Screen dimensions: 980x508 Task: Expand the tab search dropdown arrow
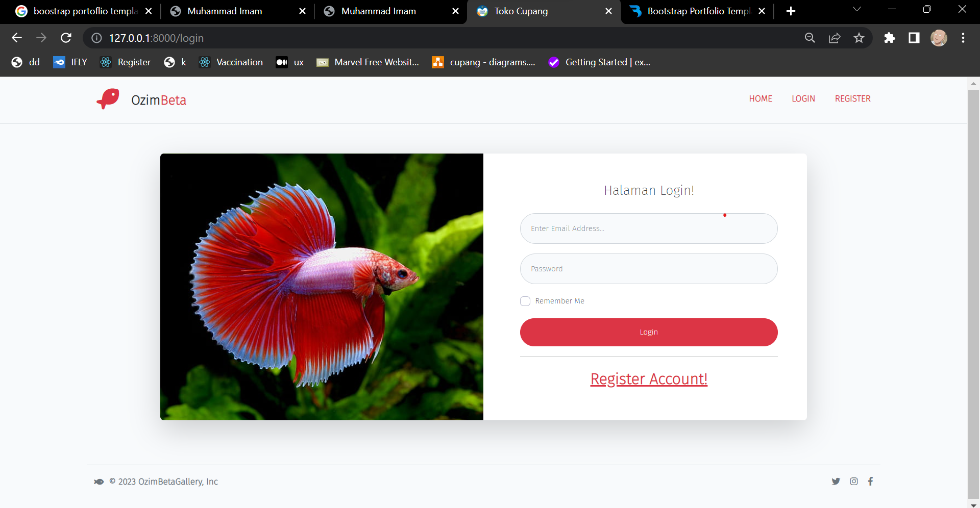tap(857, 10)
